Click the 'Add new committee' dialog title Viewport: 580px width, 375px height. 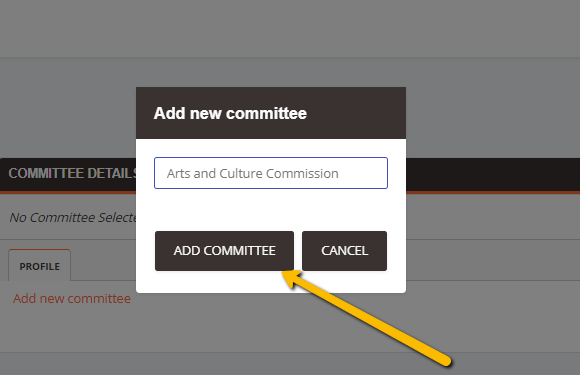coord(230,113)
